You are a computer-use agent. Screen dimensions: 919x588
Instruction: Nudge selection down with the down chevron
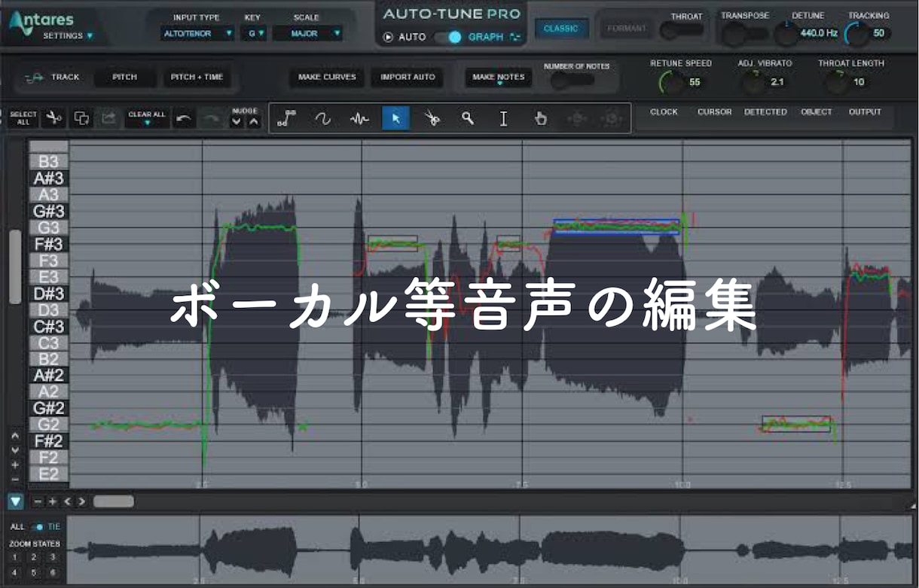237,122
